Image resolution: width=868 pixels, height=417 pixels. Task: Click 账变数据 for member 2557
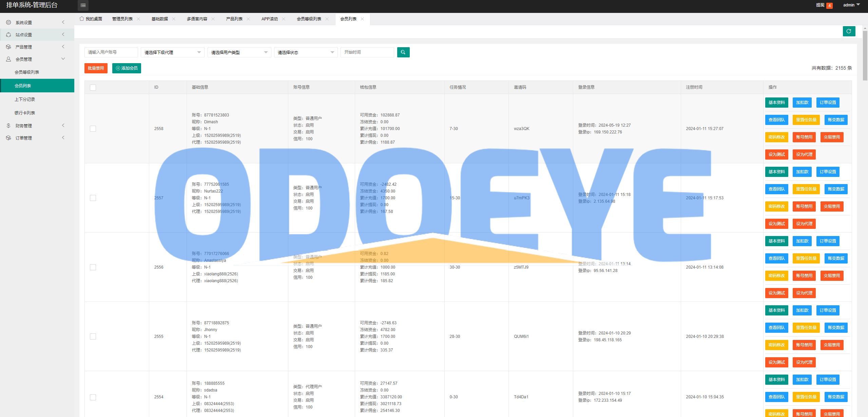[x=836, y=189]
